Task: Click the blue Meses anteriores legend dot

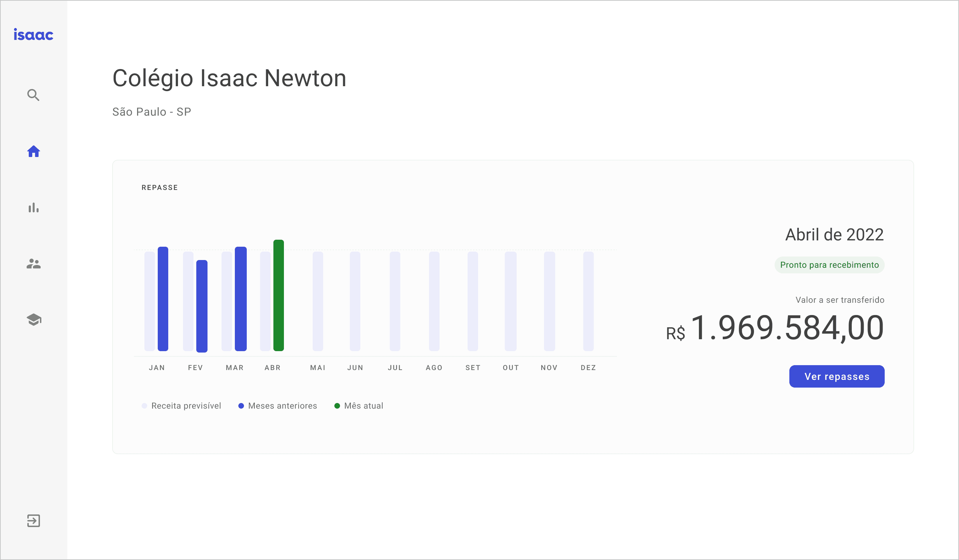Action: pos(241,406)
